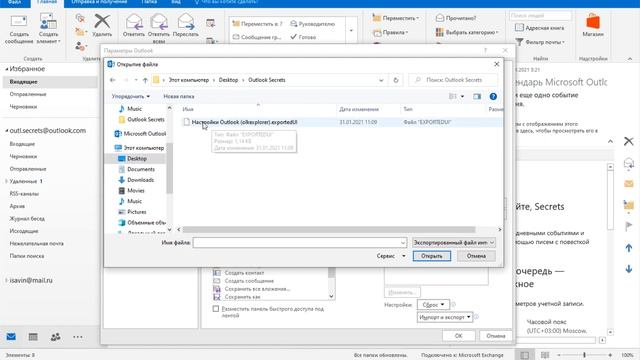Click the Открыть button
This screenshot has width=640, height=360.
point(431,256)
